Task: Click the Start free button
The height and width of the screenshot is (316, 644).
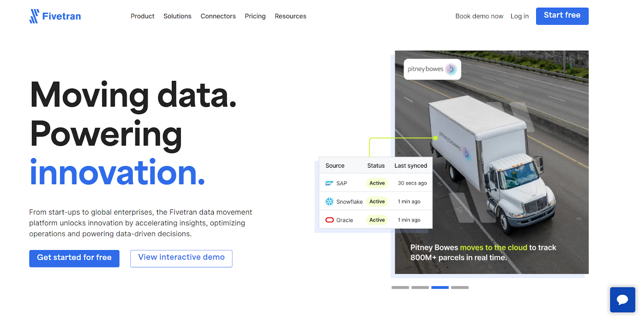Action: (562, 16)
